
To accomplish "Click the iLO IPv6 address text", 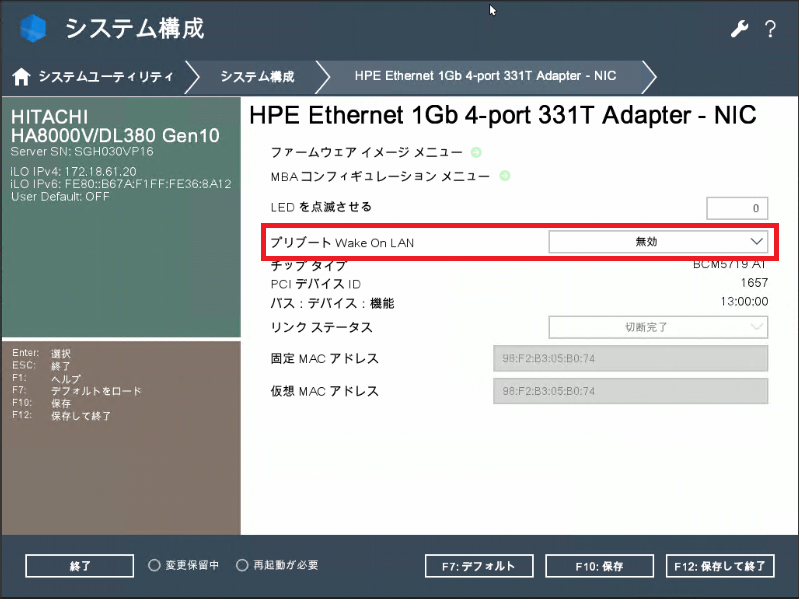I will [x=121, y=184].
